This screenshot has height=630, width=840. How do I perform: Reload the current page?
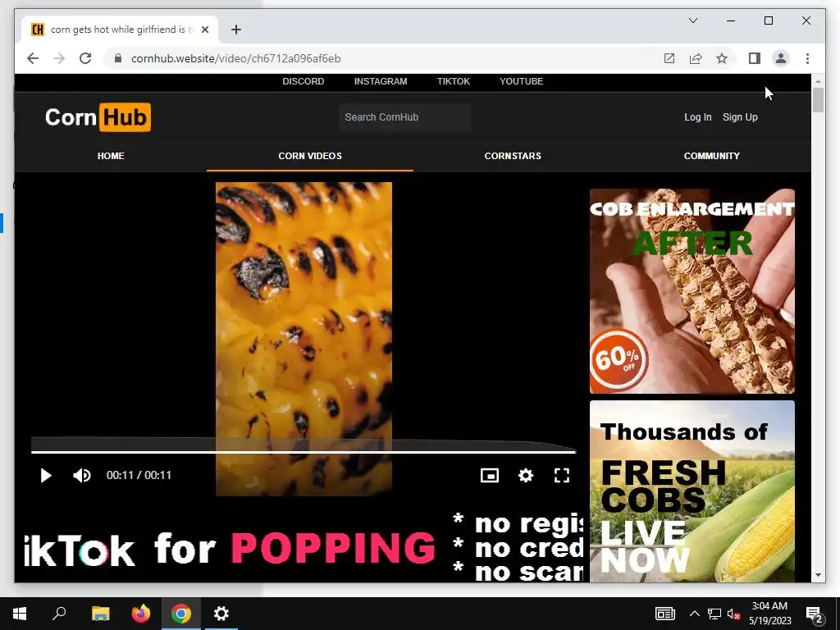tap(85, 58)
